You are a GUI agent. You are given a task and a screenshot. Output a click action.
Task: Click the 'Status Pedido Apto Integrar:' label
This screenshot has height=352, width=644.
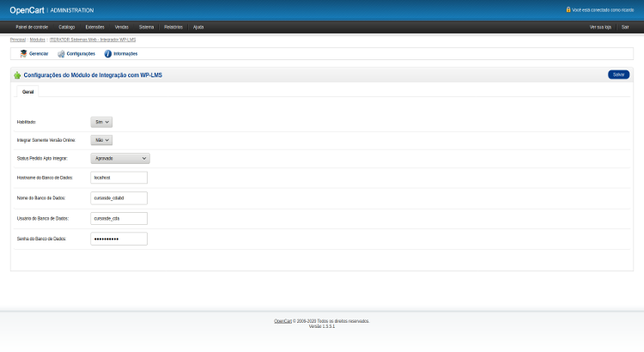point(42,158)
